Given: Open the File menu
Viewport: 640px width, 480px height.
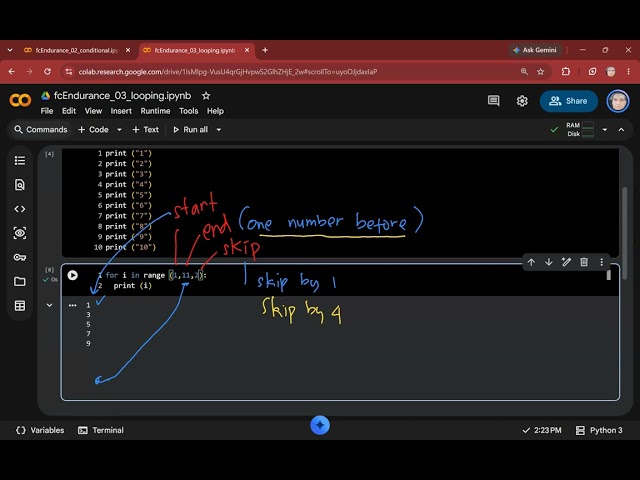Looking at the screenshot, I should (x=47, y=111).
